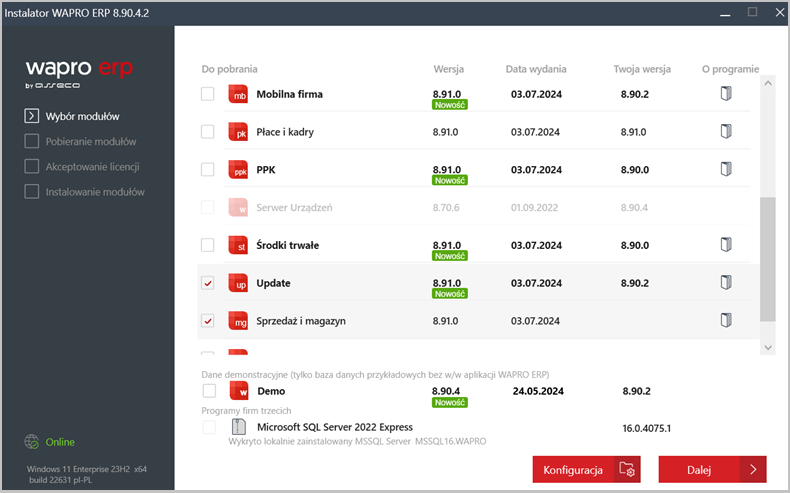
Task: Click the Twoja wersja column header
Action: click(642, 69)
